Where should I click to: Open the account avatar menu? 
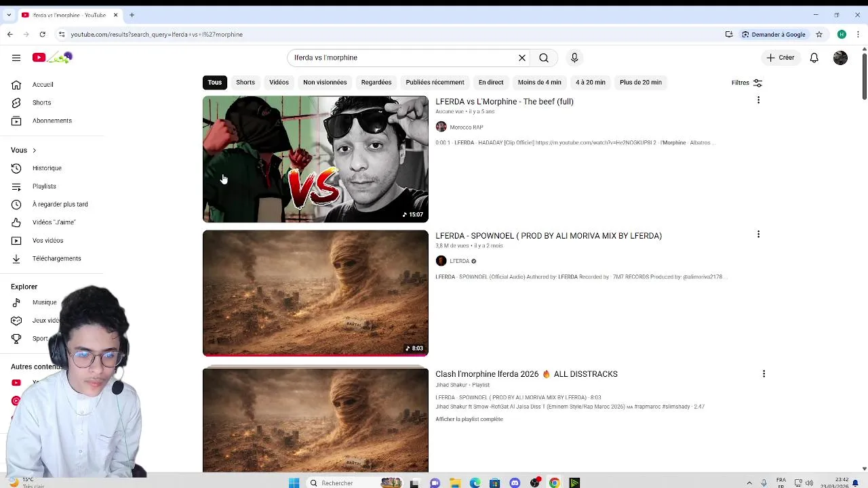coord(840,58)
